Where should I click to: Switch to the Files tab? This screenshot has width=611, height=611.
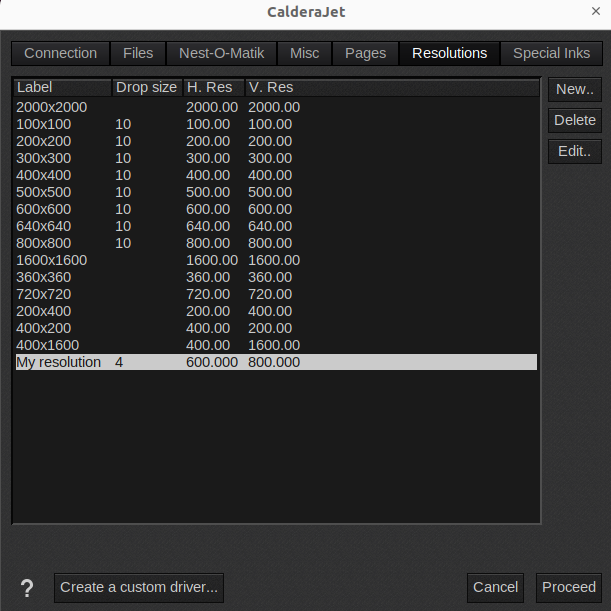pos(138,53)
